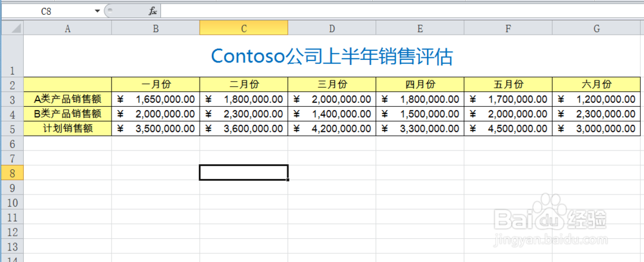
Task: Click the cell with 1,200,000.00
Action: tap(596, 99)
